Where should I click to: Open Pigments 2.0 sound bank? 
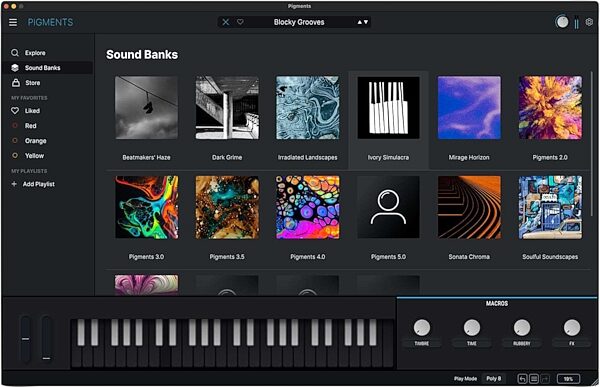(x=550, y=108)
